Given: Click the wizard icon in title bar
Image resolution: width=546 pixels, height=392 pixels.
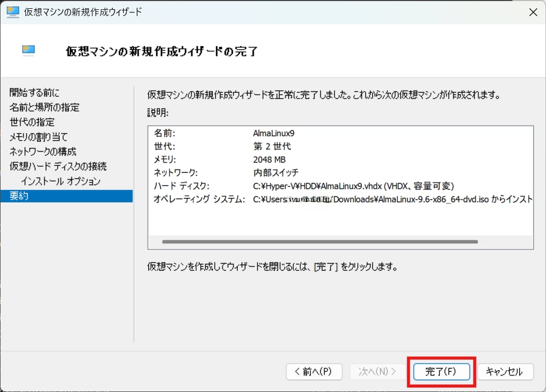Looking at the screenshot, I should (12, 11).
